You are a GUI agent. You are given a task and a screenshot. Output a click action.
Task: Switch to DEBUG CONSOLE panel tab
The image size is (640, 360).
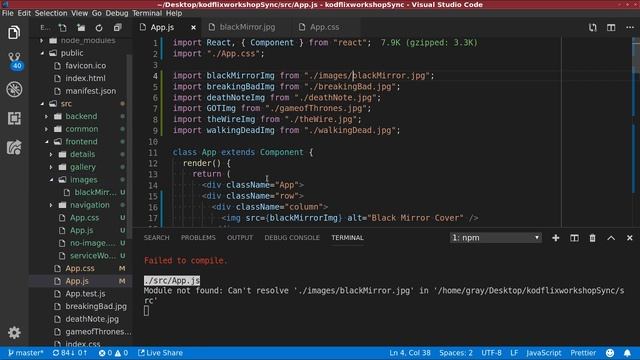click(x=292, y=238)
